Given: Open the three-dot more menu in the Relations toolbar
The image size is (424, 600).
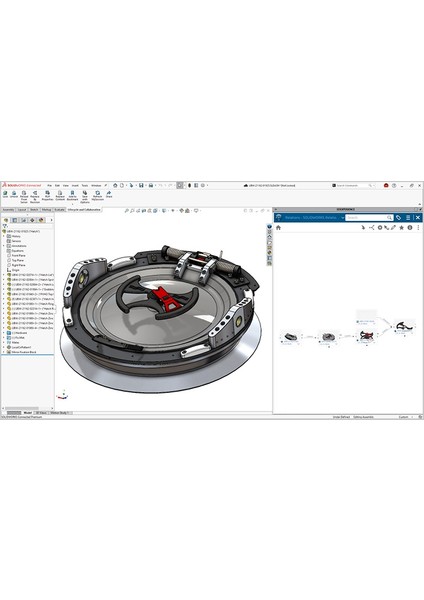Looking at the screenshot, I should coord(418,228).
